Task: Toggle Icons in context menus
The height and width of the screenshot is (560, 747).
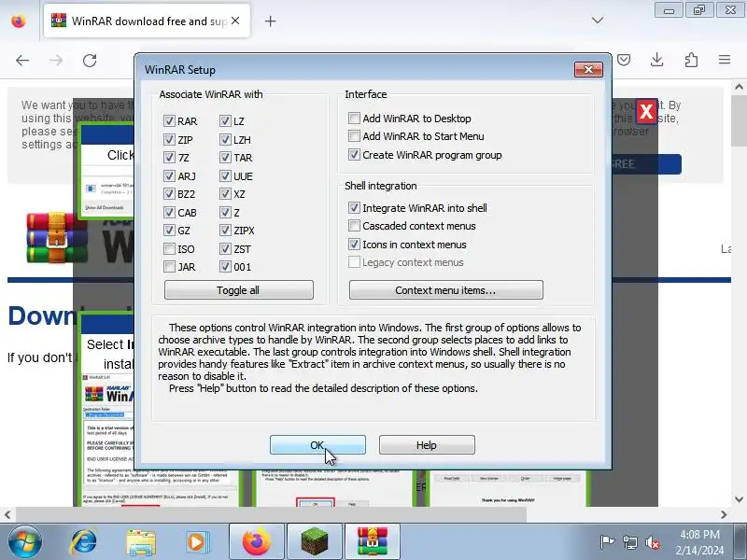Action: pyautogui.click(x=354, y=245)
